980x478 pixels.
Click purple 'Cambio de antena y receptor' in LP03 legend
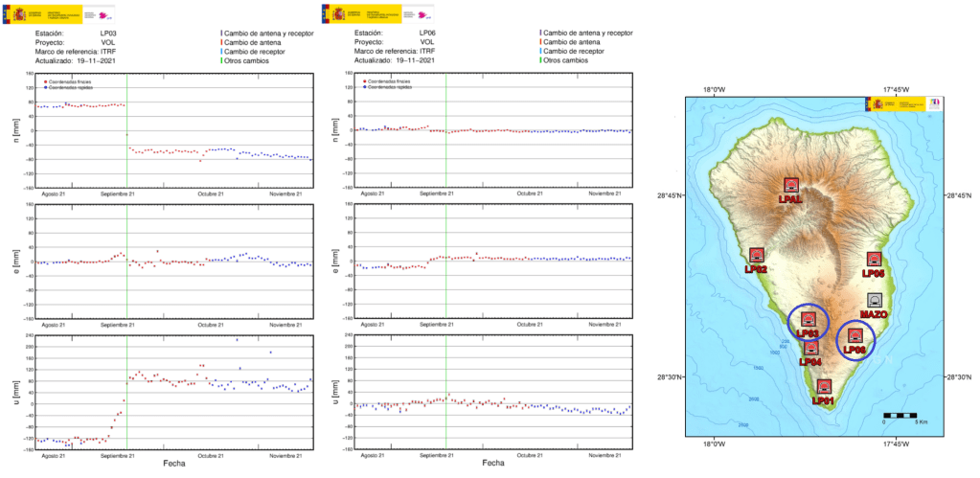coord(271,33)
